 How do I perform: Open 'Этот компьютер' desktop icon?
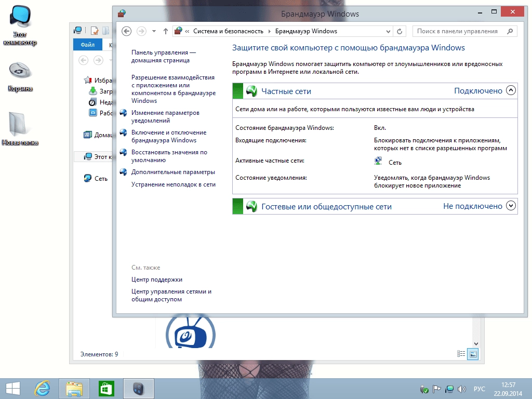click(20, 25)
